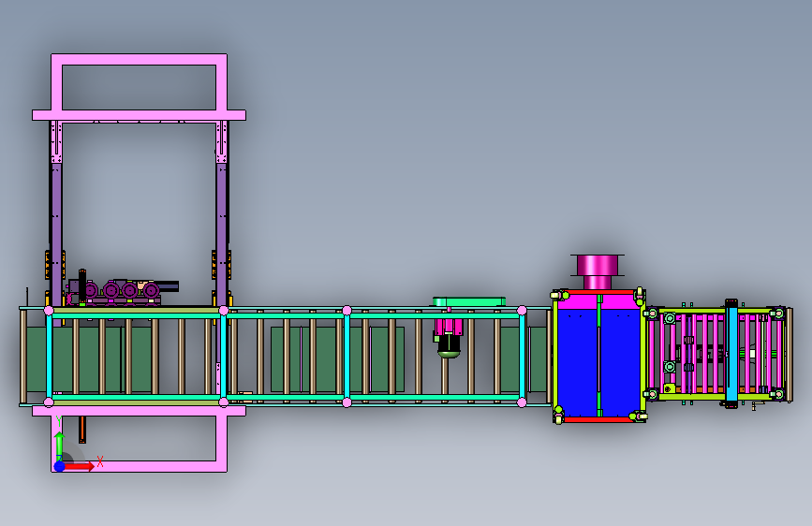The height and width of the screenshot is (526, 812).
Task: Click the blue origin sphere of the triad
Action: point(60,466)
